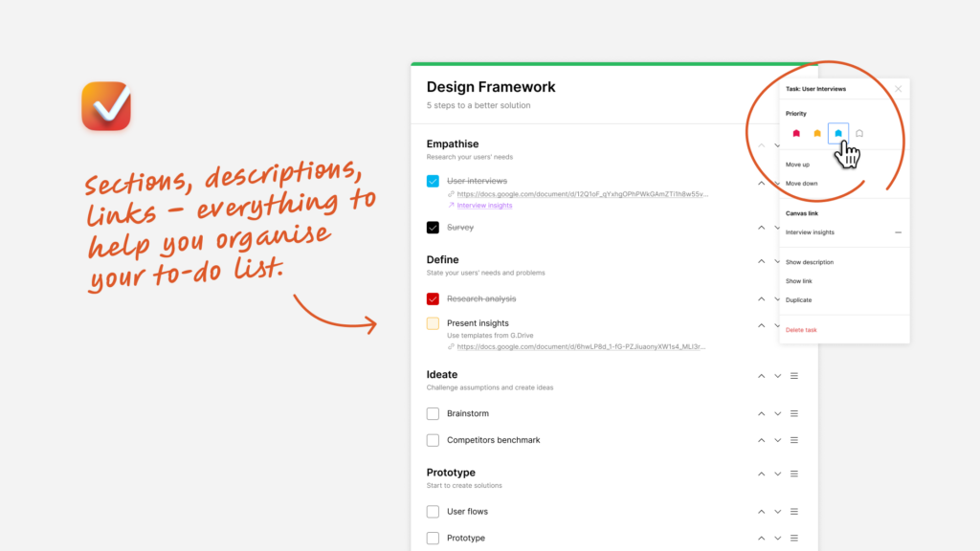Move Competitors benchmark task down
Image resolution: width=980 pixels, height=551 pixels.
click(777, 440)
